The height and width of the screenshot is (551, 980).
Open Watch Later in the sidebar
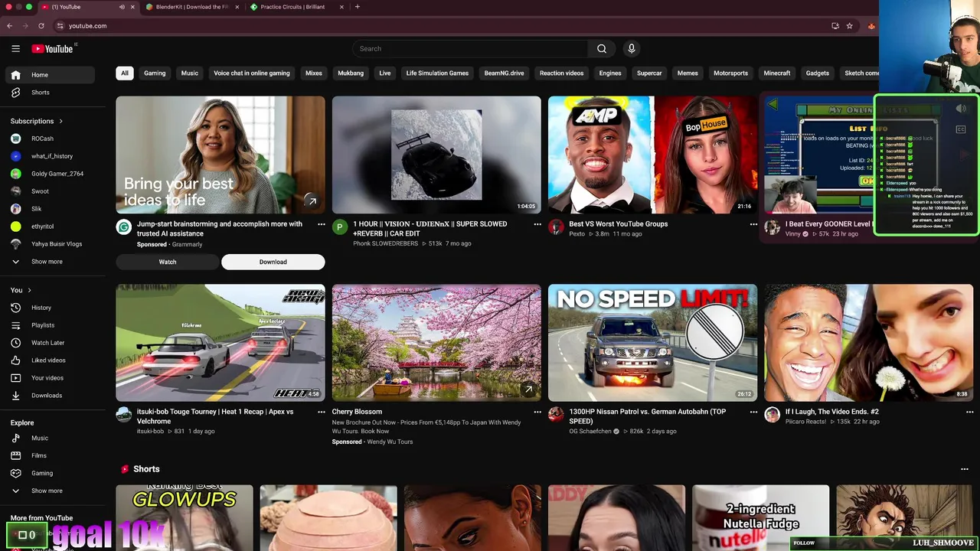click(51, 343)
